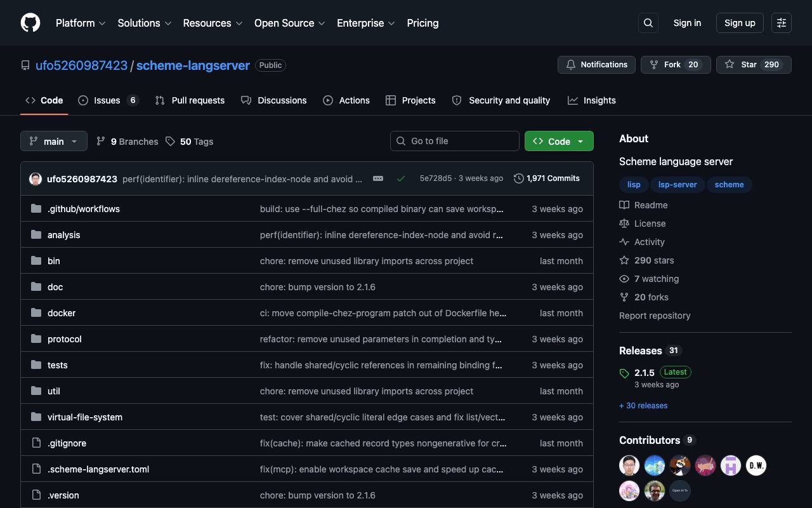Click the scale icon beside License

coord(624,224)
